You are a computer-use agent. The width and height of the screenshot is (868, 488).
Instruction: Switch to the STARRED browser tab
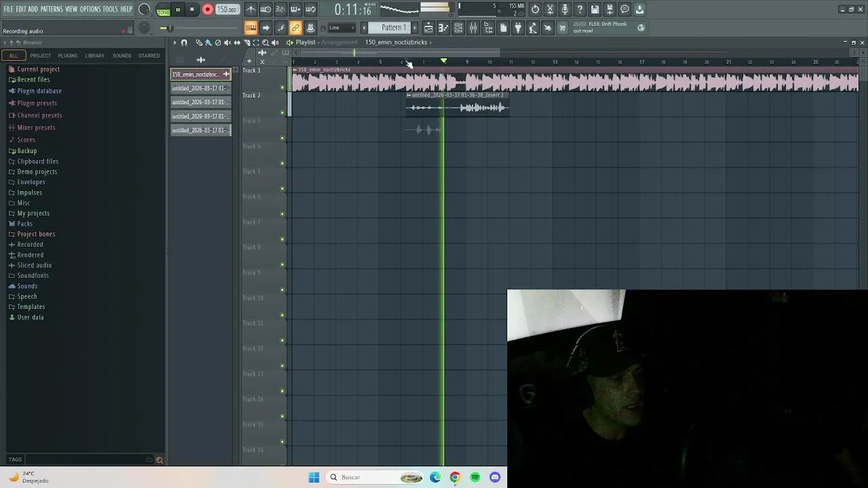coord(149,56)
